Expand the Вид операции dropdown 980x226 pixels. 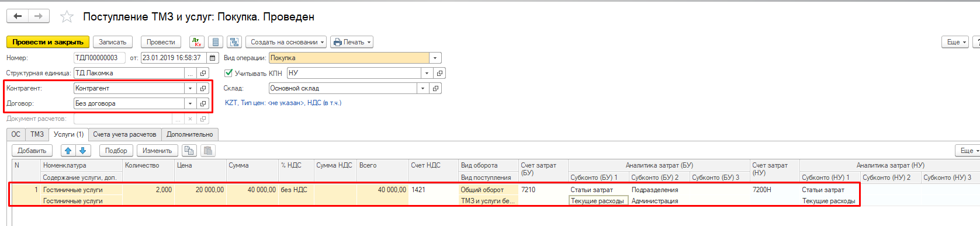pos(435,58)
